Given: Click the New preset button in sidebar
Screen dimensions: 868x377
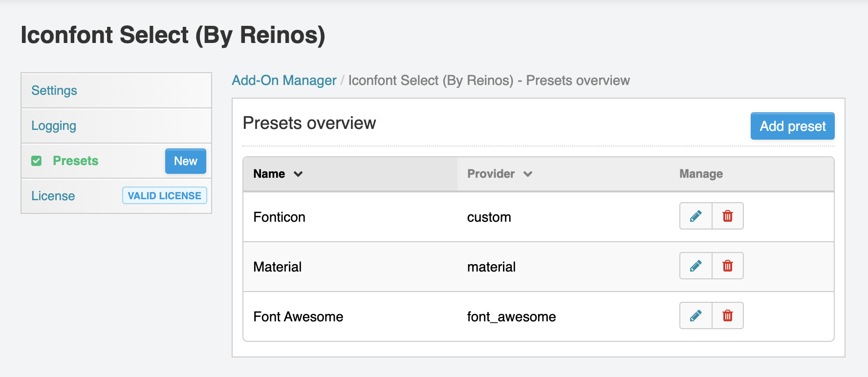Looking at the screenshot, I should [186, 161].
